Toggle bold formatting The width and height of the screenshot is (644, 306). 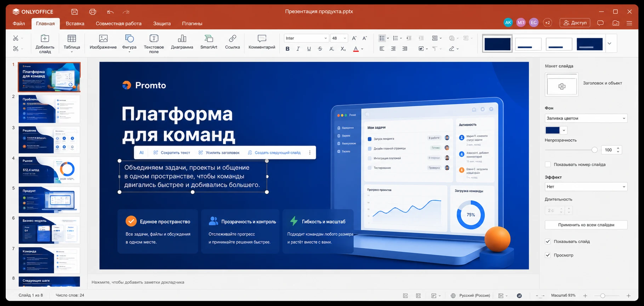(287, 49)
